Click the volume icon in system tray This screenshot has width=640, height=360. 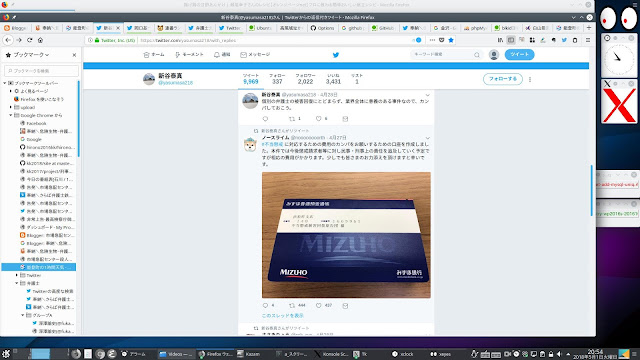click(x=559, y=354)
